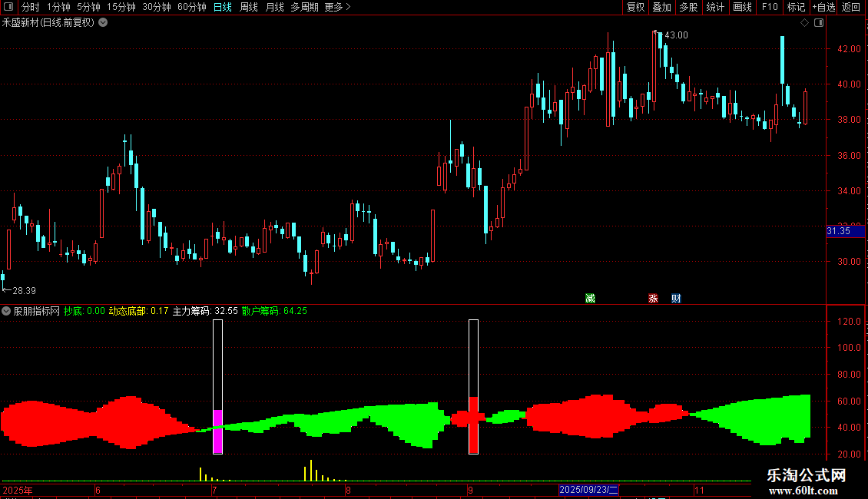Screen dimensions: 868x499
Task: Click the 标记 mark button
Action: pyautogui.click(x=796, y=7)
